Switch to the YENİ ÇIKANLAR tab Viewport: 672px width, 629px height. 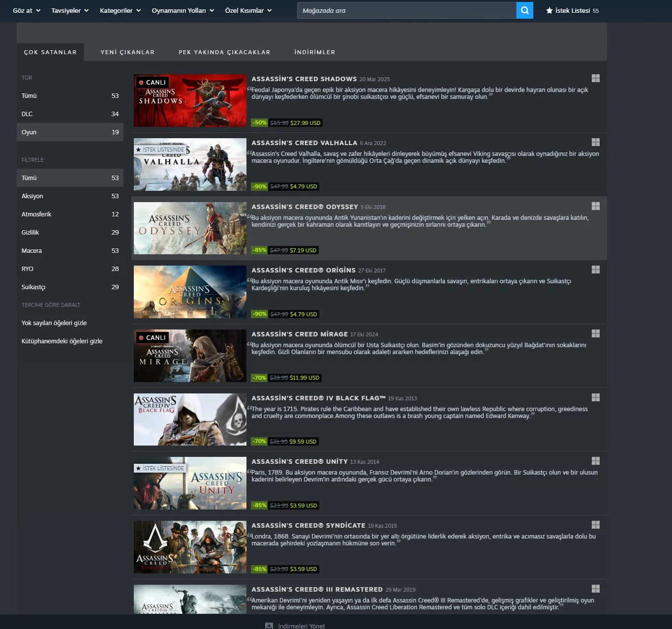pyautogui.click(x=127, y=52)
